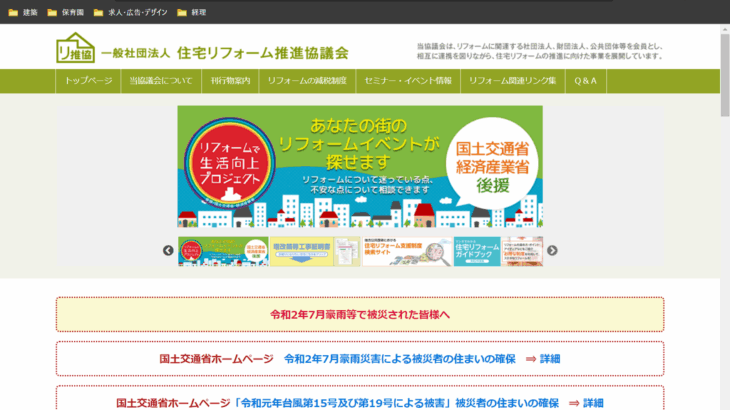Open セミナー・イベント情報 navigation item

407,80
